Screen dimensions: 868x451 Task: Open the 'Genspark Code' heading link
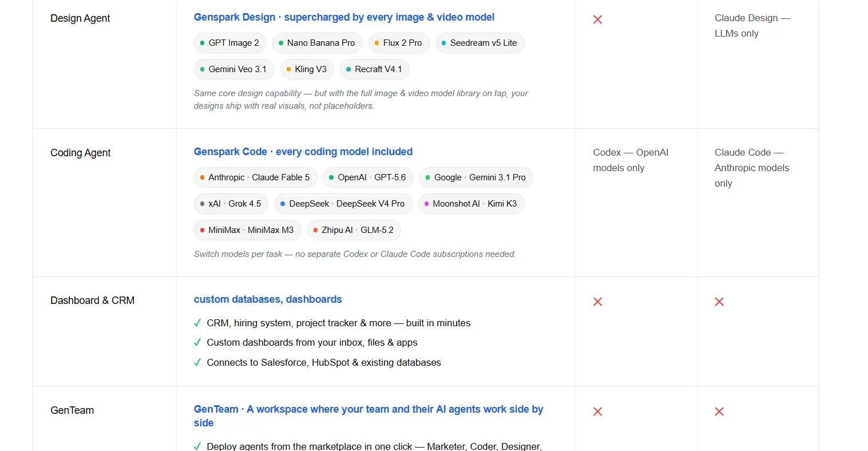tap(303, 152)
